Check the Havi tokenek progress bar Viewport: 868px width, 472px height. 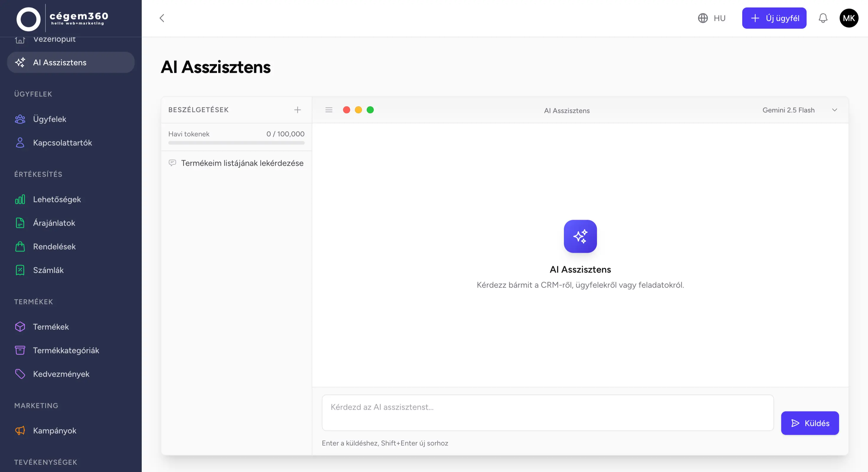pos(236,143)
